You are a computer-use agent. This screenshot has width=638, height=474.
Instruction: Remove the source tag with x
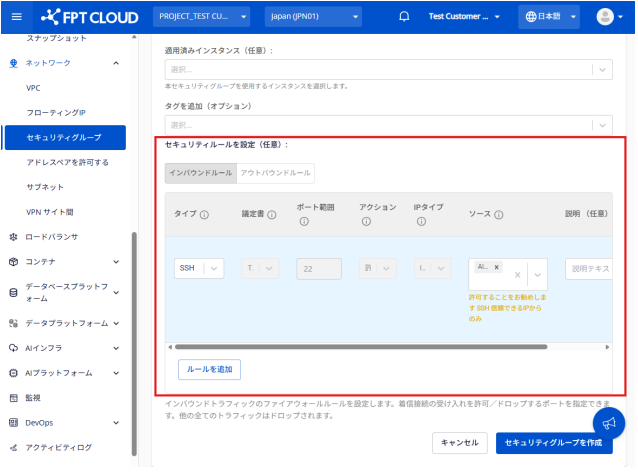(497, 268)
